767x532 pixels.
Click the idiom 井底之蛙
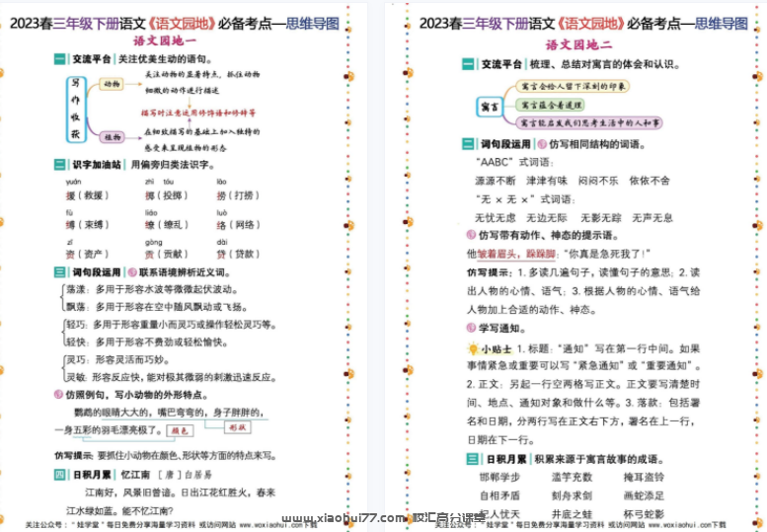click(572, 514)
